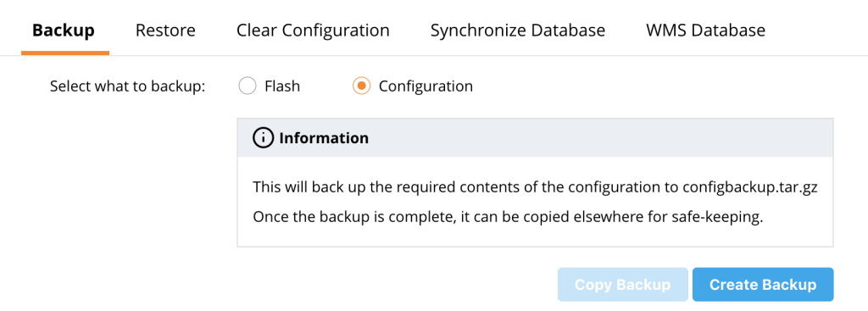
Task: Select the Configuration radio button
Action: coord(361,86)
